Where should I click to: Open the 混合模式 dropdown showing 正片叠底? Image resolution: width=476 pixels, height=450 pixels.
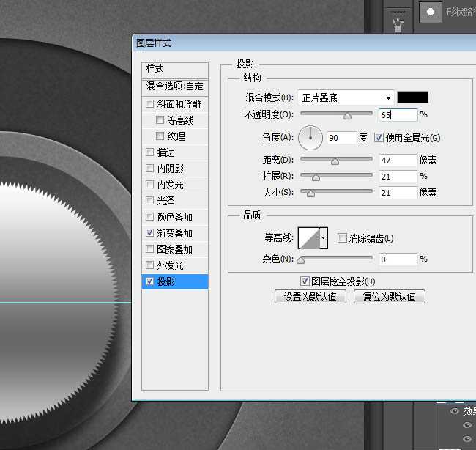click(346, 97)
